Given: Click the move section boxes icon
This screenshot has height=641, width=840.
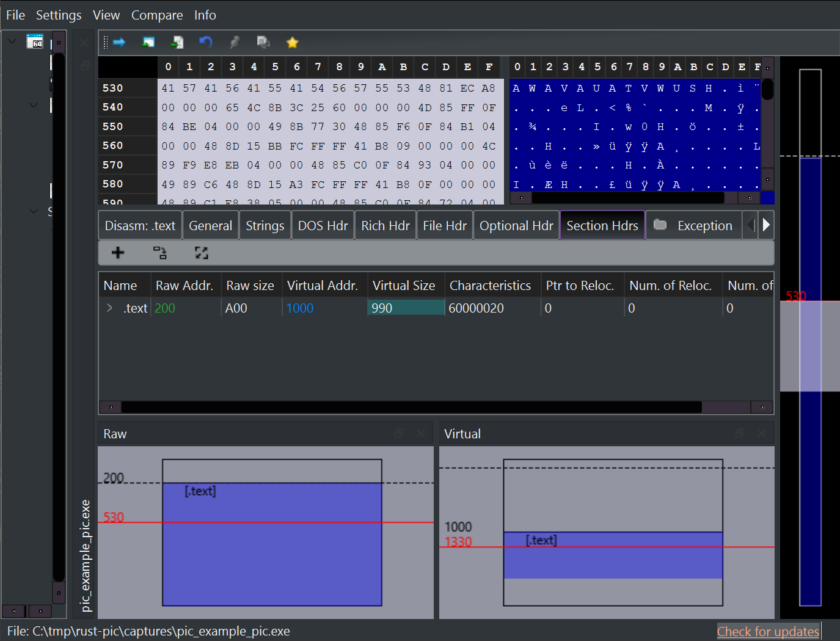Looking at the screenshot, I should click(x=160, y=253).
